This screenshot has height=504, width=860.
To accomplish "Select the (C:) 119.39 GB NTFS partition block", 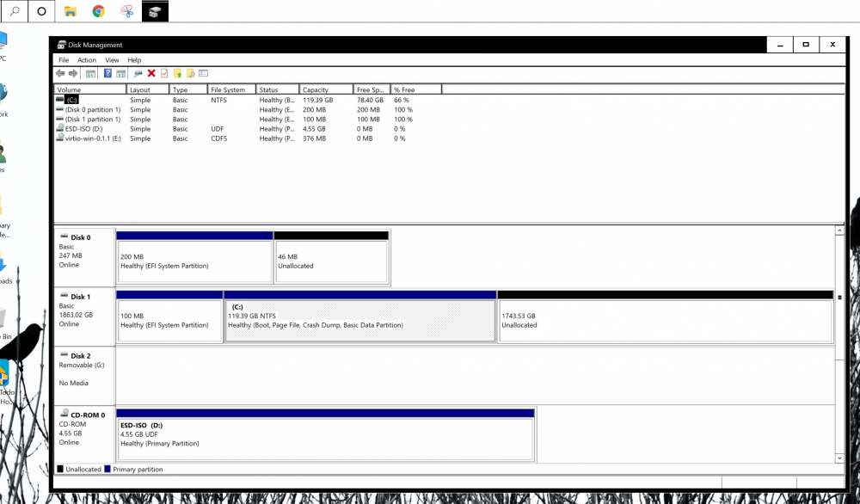I will 360,317.
